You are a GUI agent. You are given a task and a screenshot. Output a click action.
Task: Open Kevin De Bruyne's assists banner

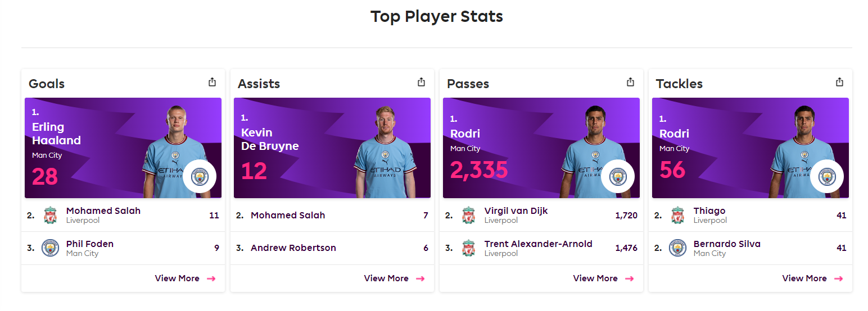pyautogui.click(x=332, y=148)
